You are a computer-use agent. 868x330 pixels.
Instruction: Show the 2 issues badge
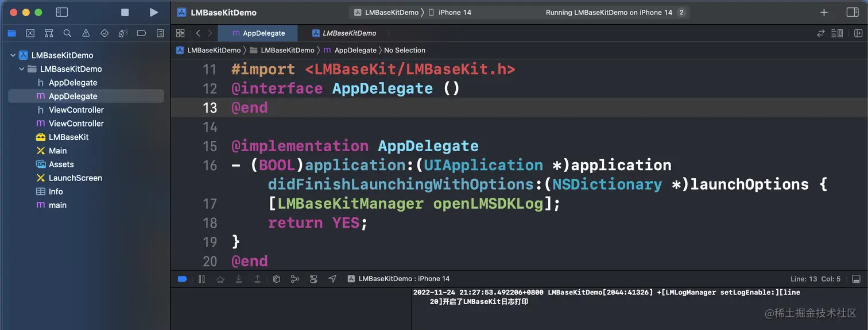681,12
